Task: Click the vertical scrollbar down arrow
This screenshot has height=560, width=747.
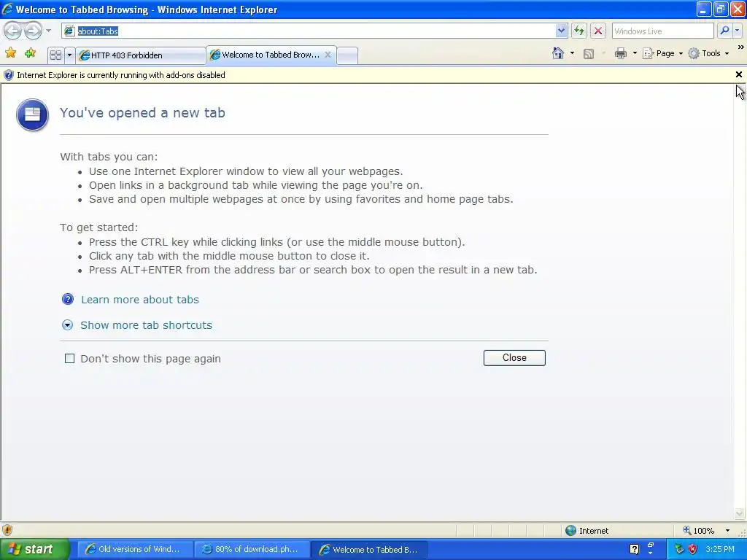Action: tap(740, 514)
